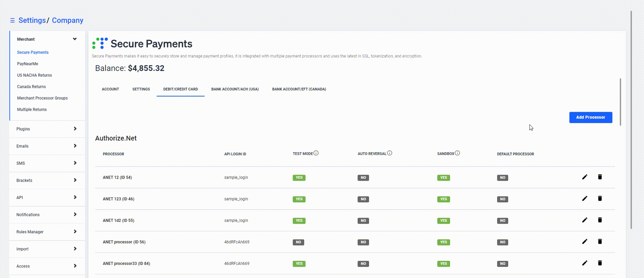Edit the ANET 12 (ID 54) processor
This screenshot has width=644, height=278.
585,177
